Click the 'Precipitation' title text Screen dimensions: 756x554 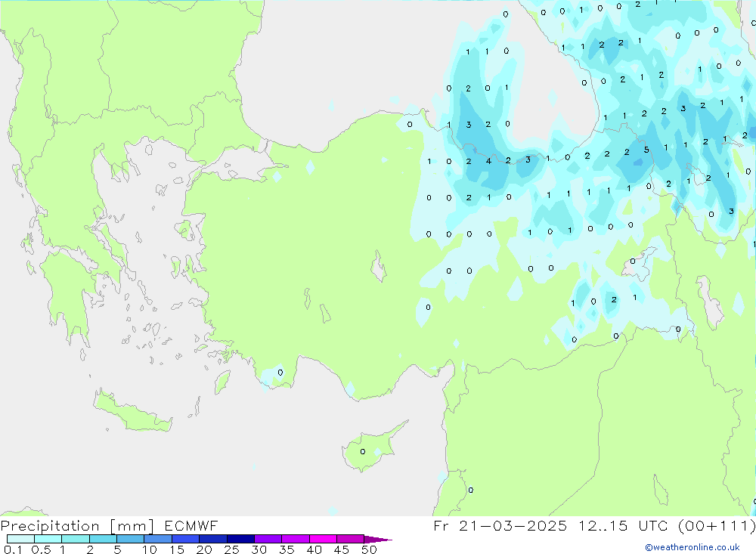[x=50, y=526]
